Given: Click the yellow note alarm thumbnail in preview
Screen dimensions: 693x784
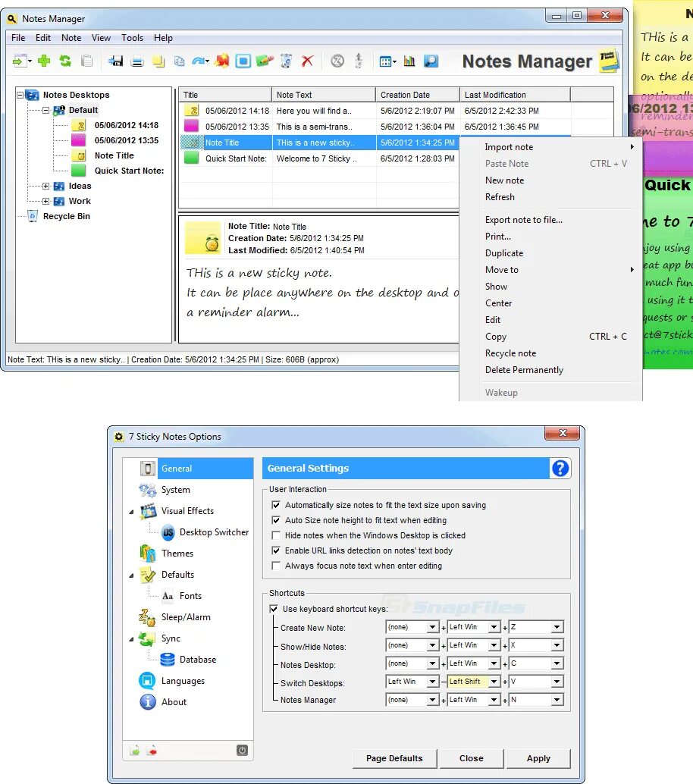Looking at the screenshot, I should [x=203, y=238].
